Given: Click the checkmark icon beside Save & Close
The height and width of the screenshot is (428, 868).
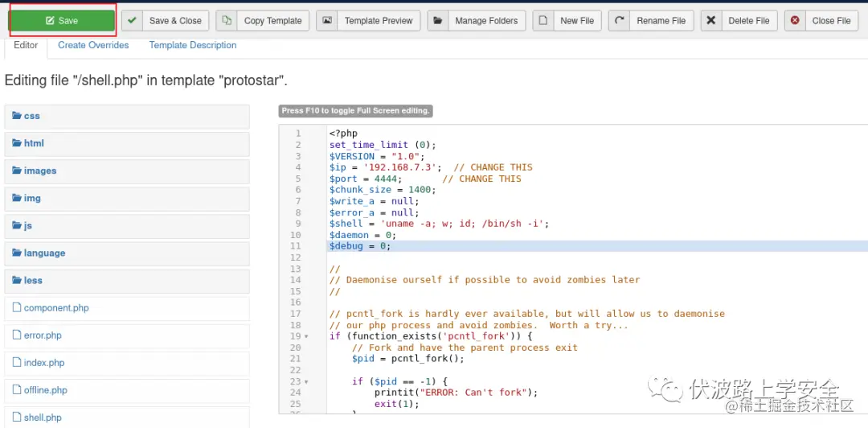Looking at the screenshot, I should (132, 20).
